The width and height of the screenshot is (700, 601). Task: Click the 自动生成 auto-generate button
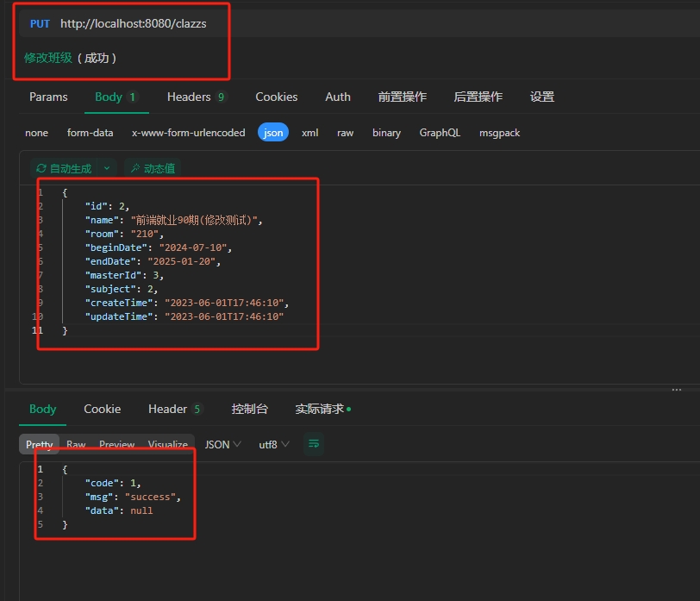pyautogui.click(x=64, y=168)
